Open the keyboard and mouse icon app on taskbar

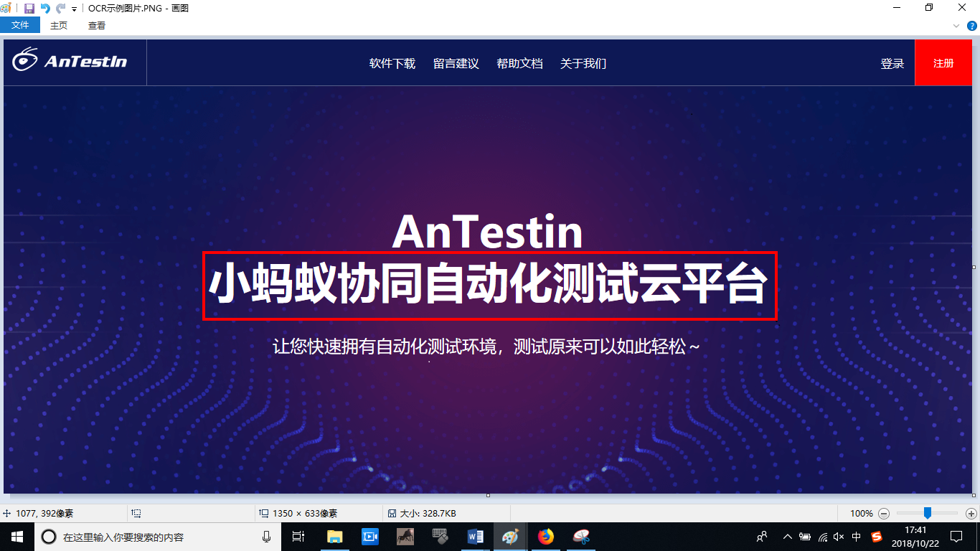(440, 537)
